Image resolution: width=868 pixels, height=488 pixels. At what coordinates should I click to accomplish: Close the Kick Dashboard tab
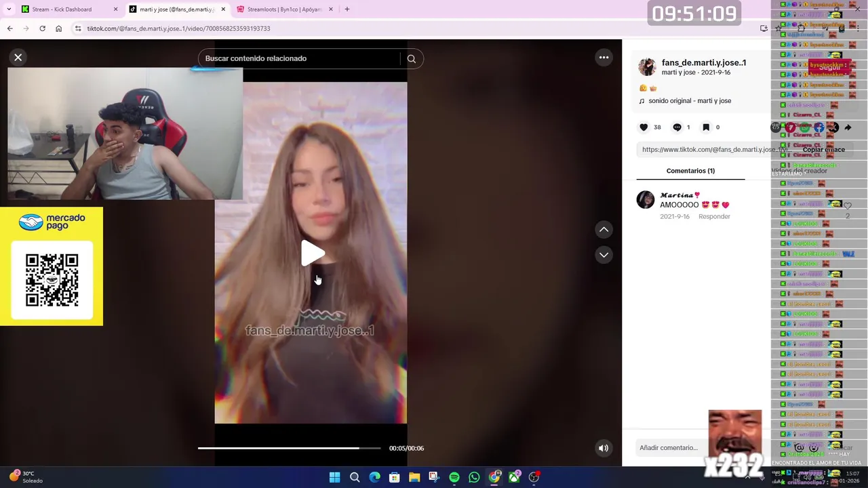(x=115, y=9)
